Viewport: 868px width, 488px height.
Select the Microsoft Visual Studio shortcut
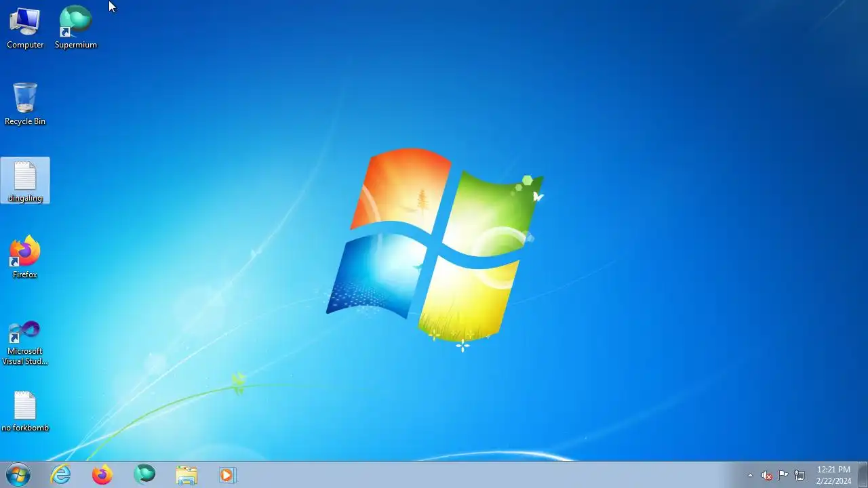click(x=25, y=343)
